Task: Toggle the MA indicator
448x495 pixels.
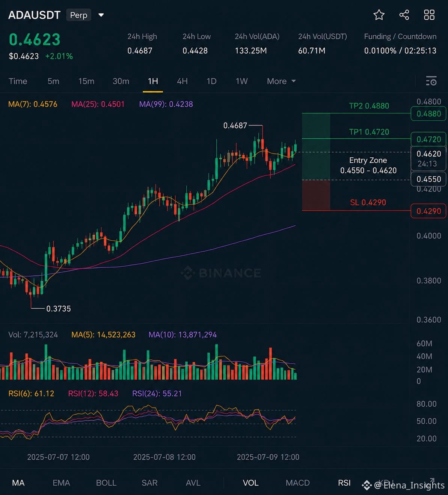Action: pos(18,483)
